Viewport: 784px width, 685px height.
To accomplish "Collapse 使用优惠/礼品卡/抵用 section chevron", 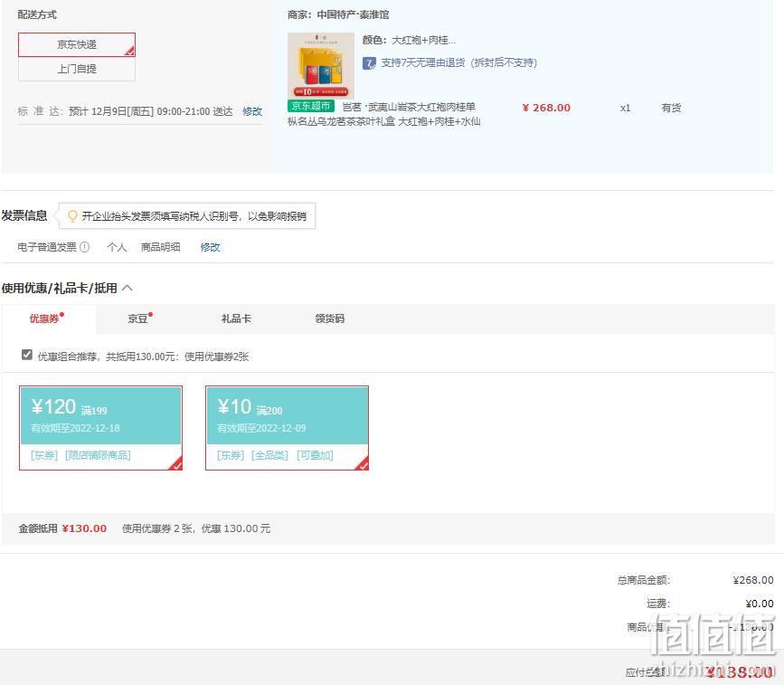I will click(x=128, y=288).
